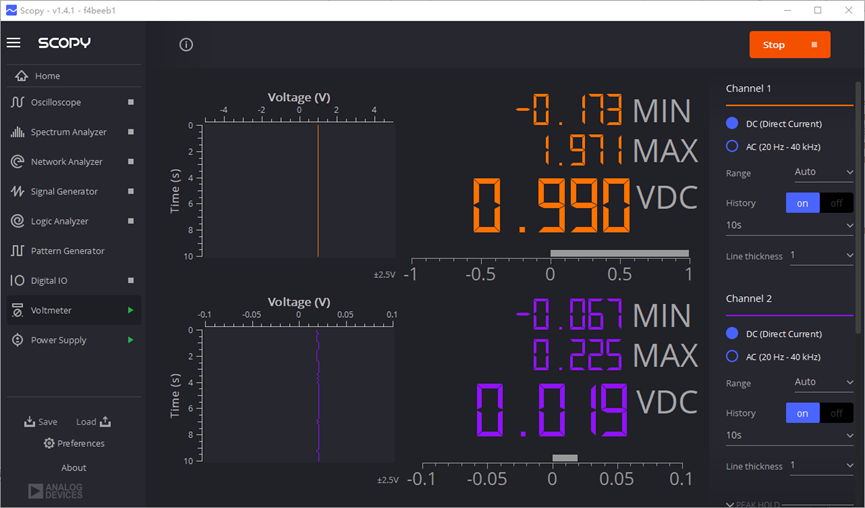Toggle Network Analyzer run square button
Image resolution: width=865 pixels, height=508 pixels.
click(x=131, y=162)
